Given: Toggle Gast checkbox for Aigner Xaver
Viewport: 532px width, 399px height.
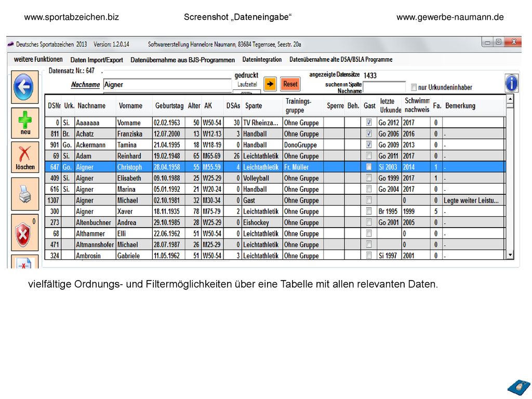Looking at the screenshot, I should tap(369, 211).
